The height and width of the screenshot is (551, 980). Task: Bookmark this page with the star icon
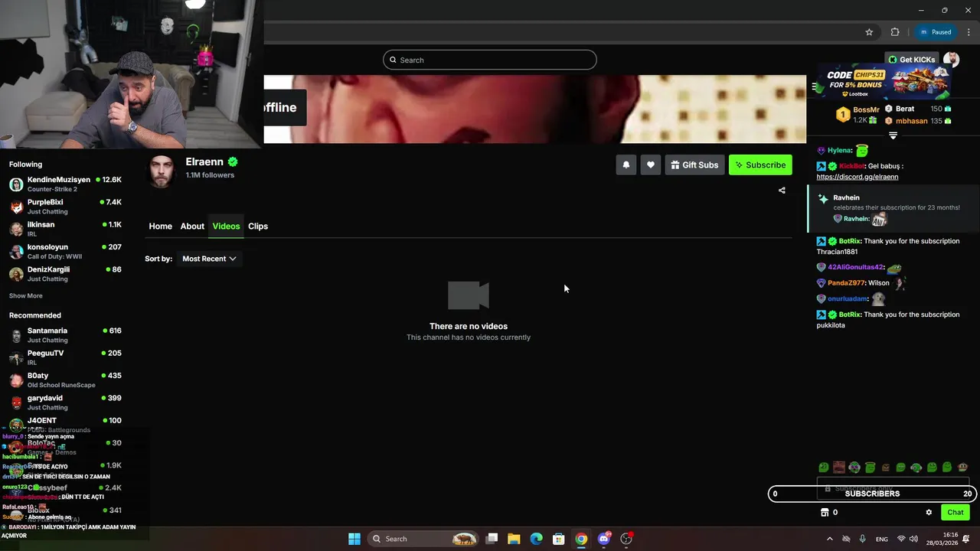(869, 32)
